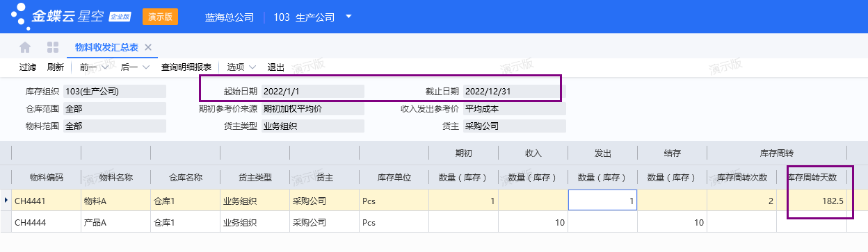The image size is (868, 252).
Task: Click Pcs unit in CH4444 row
Action: (394, 223)
